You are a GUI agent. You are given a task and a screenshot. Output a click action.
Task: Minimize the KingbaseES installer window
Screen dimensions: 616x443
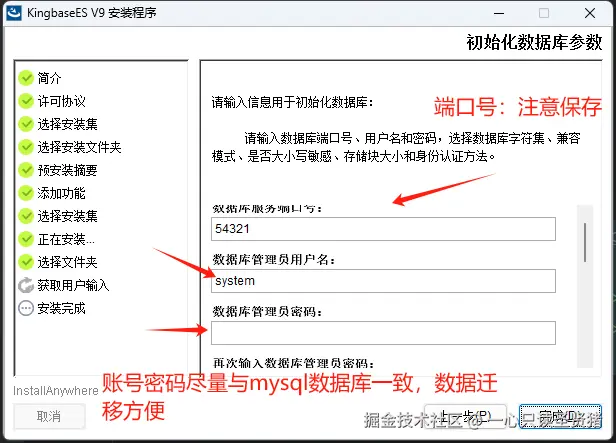point(499,13)
